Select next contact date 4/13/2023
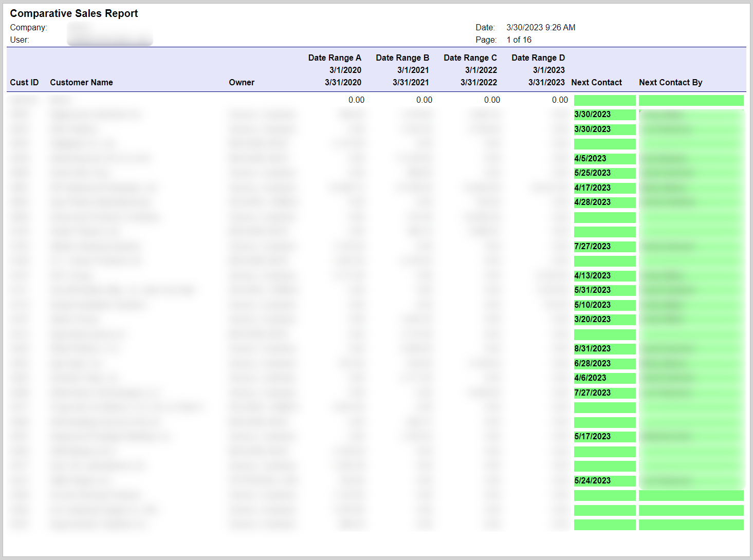This screenshot has height=560, width=753. [x=592, y=275]
